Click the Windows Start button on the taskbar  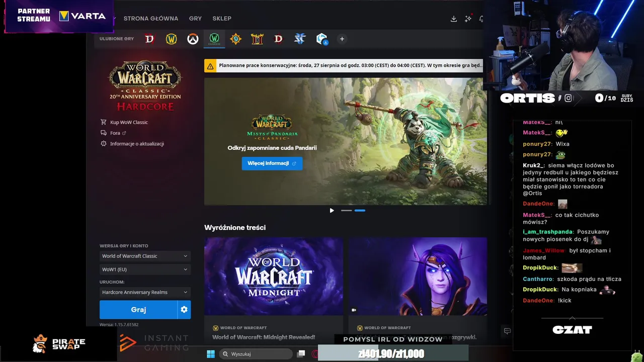coord(211,354)
